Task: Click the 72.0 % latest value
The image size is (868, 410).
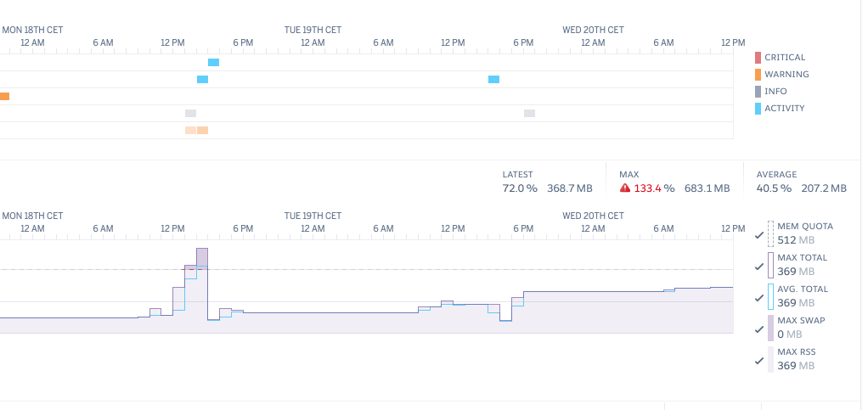Action: [520, 188]
